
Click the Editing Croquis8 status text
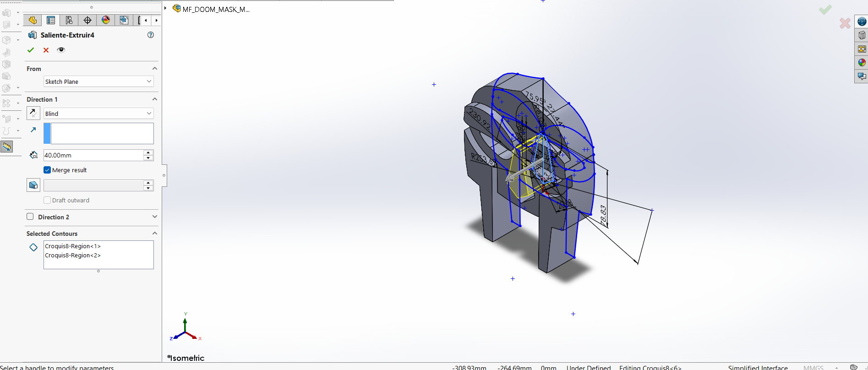coord(650,367)
